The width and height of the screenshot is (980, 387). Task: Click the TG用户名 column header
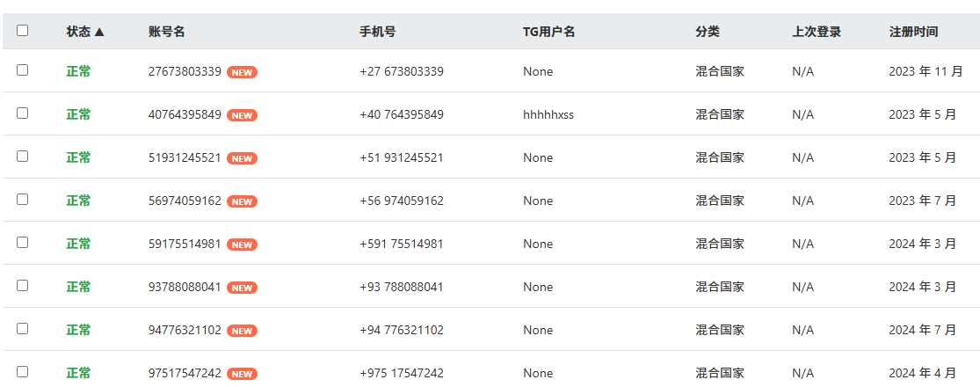(x=548, y=32)
